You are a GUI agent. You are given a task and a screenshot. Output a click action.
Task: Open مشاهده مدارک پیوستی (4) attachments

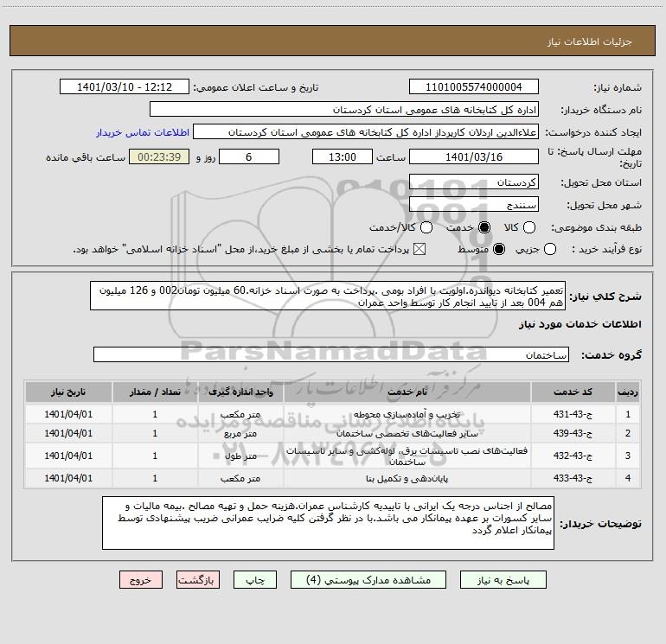pos(368,580)
